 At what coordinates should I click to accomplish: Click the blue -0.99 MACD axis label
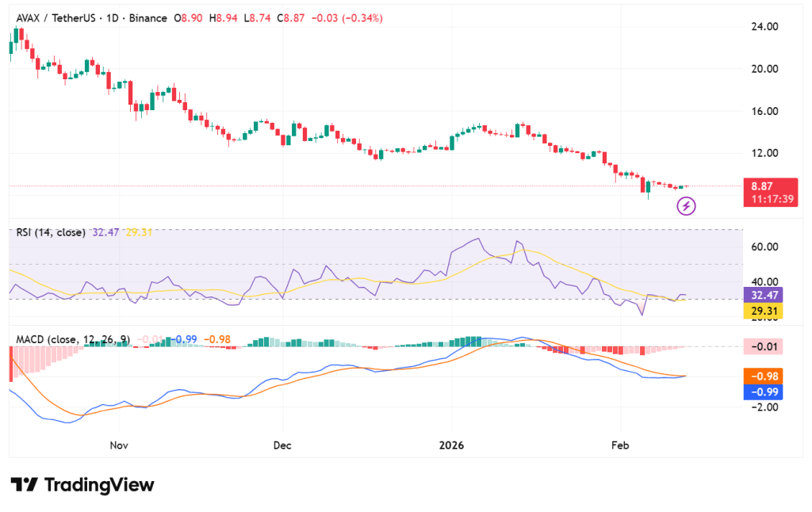point(764,392)
